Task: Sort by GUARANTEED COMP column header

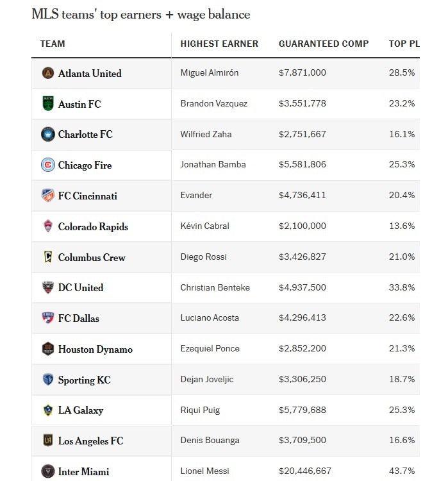Action: 324,44
